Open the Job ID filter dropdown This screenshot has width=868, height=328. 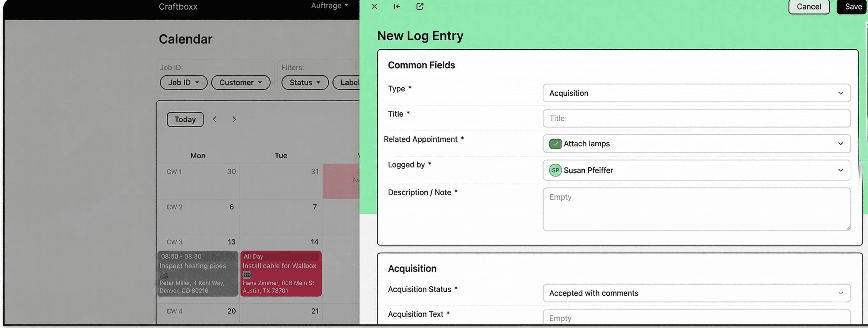click(183, 83)
